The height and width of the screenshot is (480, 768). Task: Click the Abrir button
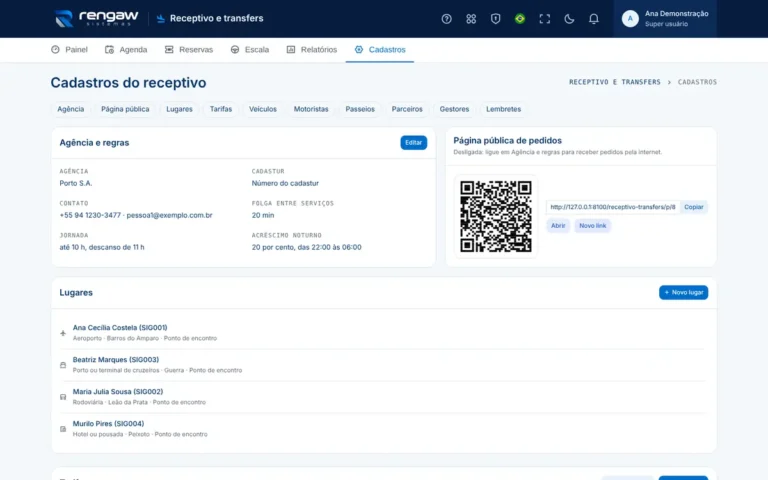click(558, 226)
